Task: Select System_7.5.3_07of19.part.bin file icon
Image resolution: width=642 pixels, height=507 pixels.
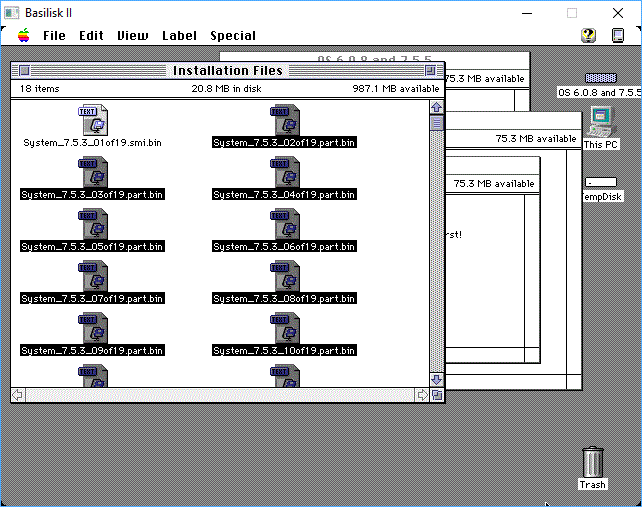Action: click(x=93, y=276)
